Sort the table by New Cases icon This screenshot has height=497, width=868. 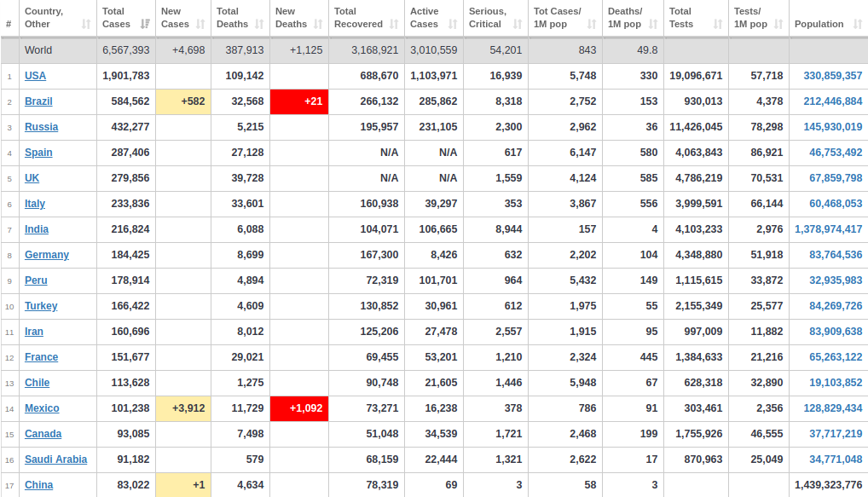200,25
